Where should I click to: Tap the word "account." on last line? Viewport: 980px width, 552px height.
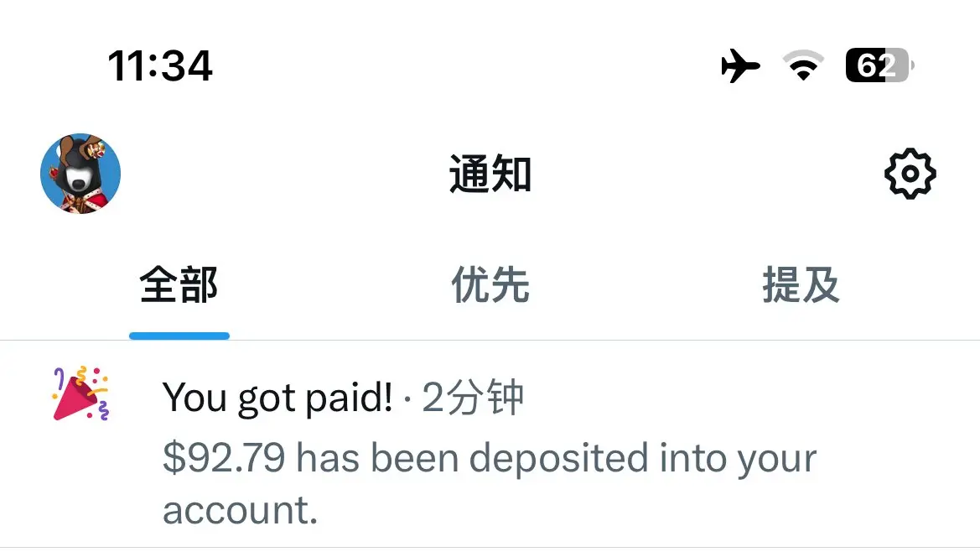[x=240, y=510]
